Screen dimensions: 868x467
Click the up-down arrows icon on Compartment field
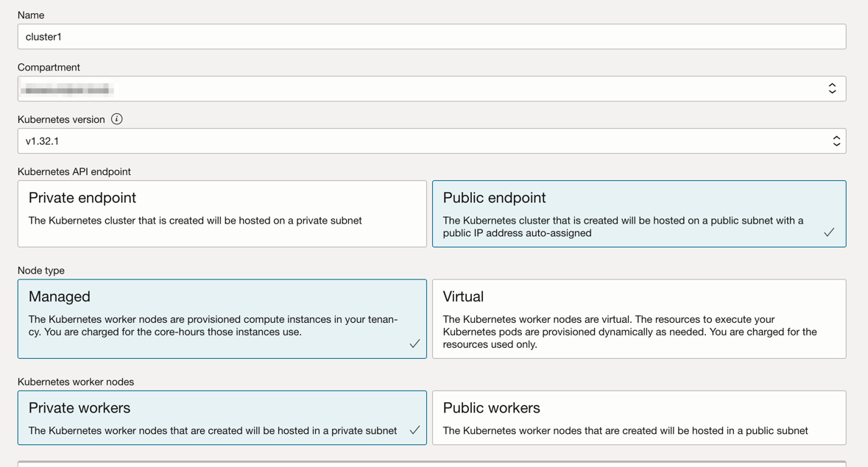(832, 88)
